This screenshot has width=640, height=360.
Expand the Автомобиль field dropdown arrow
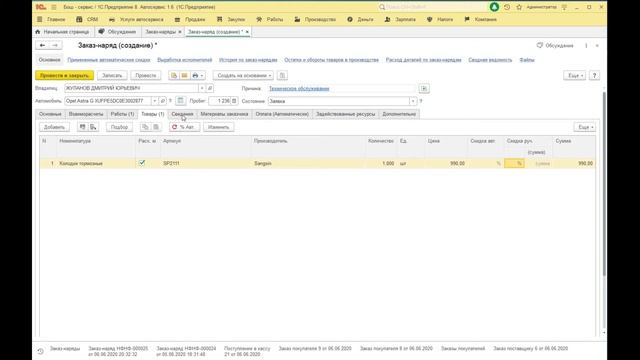tap(155, 101)
